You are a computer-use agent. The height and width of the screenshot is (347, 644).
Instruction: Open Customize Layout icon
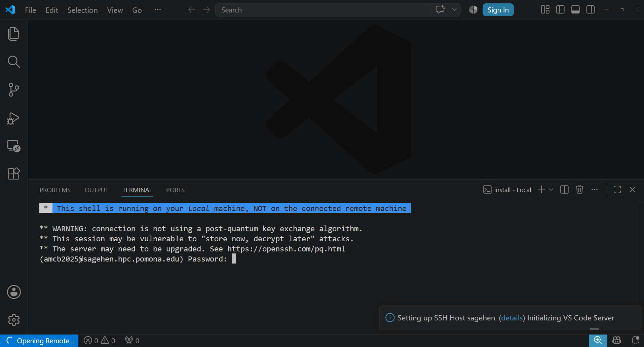(x=545, y=10)
